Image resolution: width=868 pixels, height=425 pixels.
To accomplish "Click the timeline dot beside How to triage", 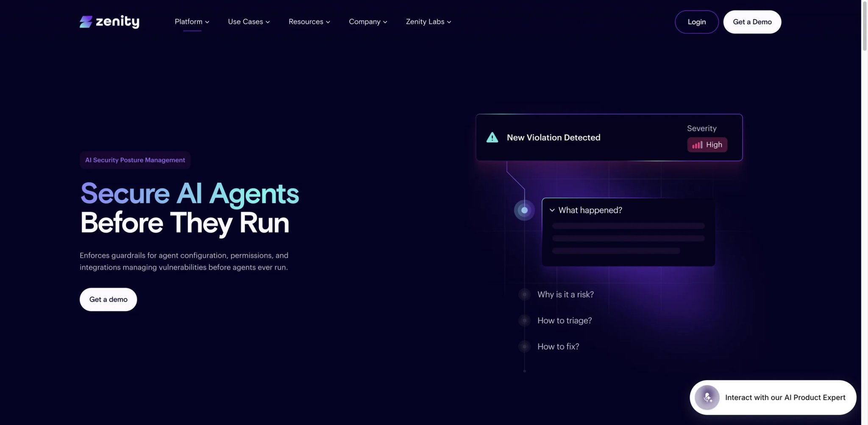I will coord(524,321).
